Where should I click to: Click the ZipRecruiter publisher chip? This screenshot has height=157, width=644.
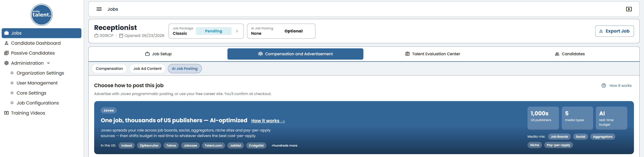click(x=149, y=146)
